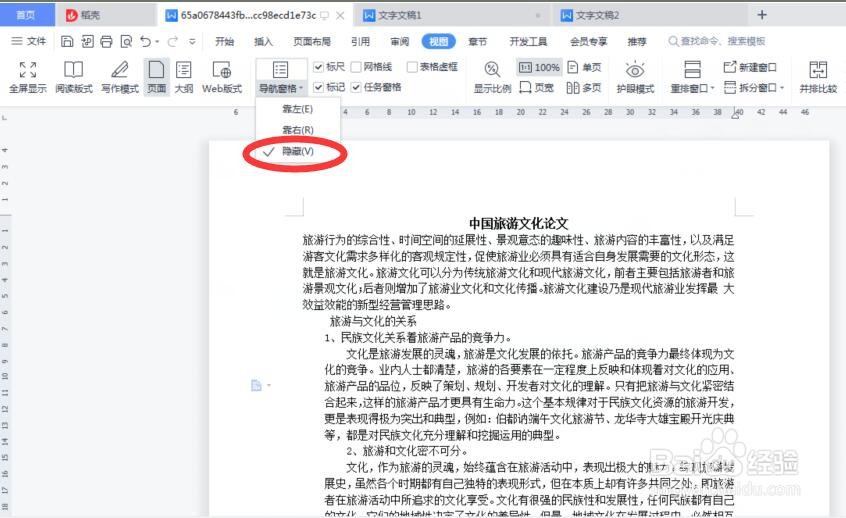
Task: Click 新建窗口 new window
Action: point(750,67)
